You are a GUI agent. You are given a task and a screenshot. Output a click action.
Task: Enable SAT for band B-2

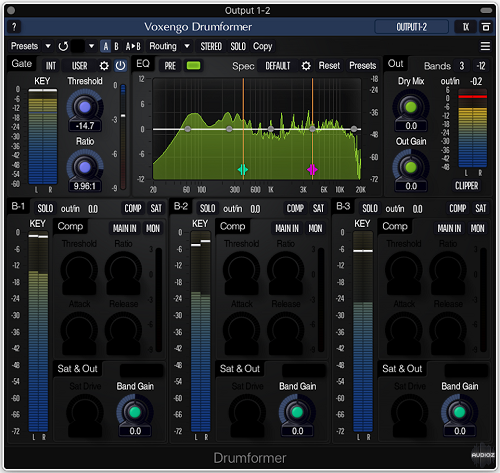(x=318, y=209)
